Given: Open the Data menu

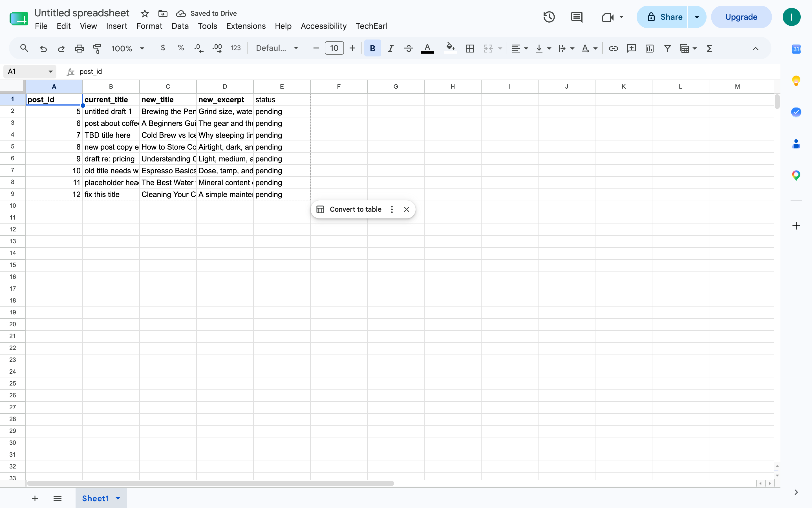Looking at the screenshot, I should click(x=180, y=26).
